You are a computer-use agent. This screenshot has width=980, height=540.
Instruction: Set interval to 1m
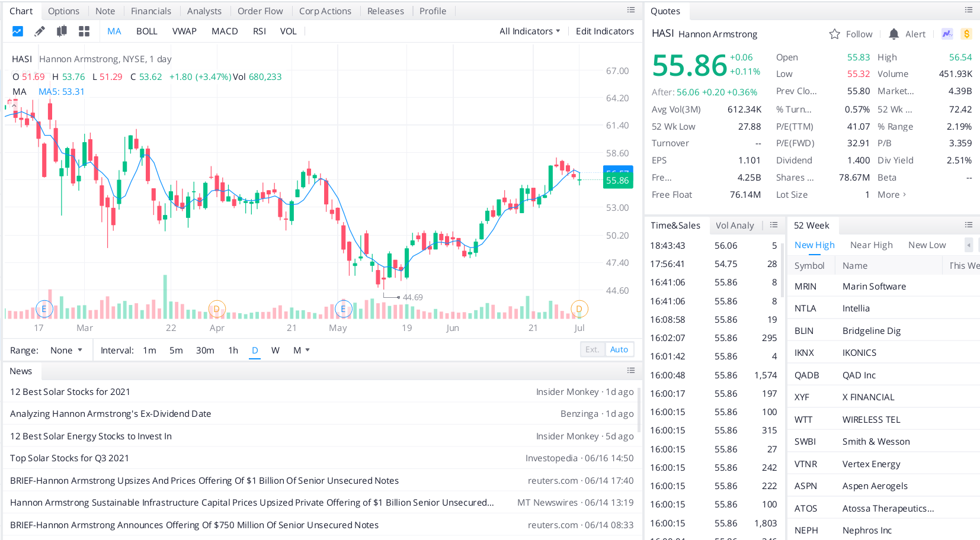[149, 351]
